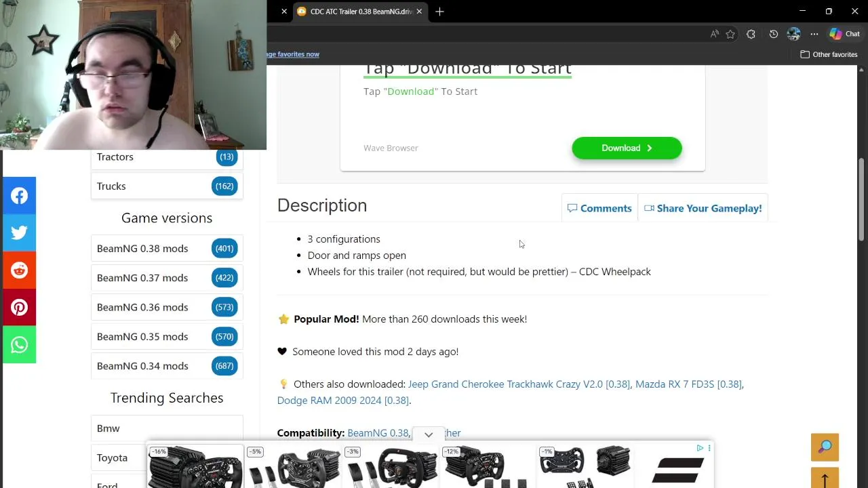This screenshot has height=488, width=868.
Task: Open Other favorites folder
Action: (829, 54)
